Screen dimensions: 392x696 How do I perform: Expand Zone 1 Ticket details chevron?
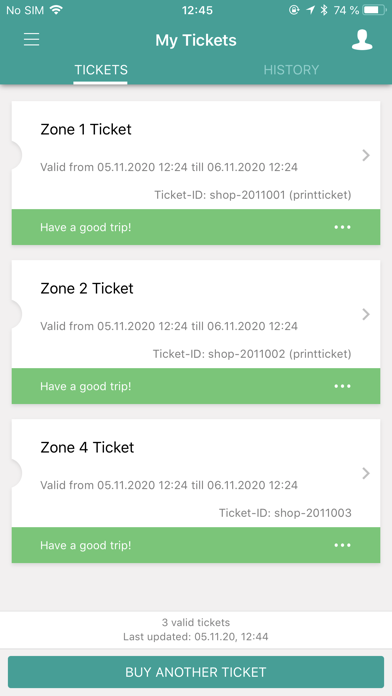366,155
